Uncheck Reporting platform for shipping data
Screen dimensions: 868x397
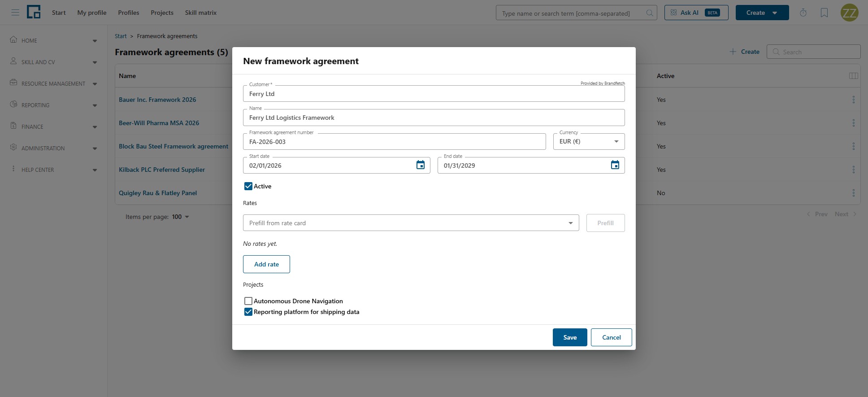point(248,312)
